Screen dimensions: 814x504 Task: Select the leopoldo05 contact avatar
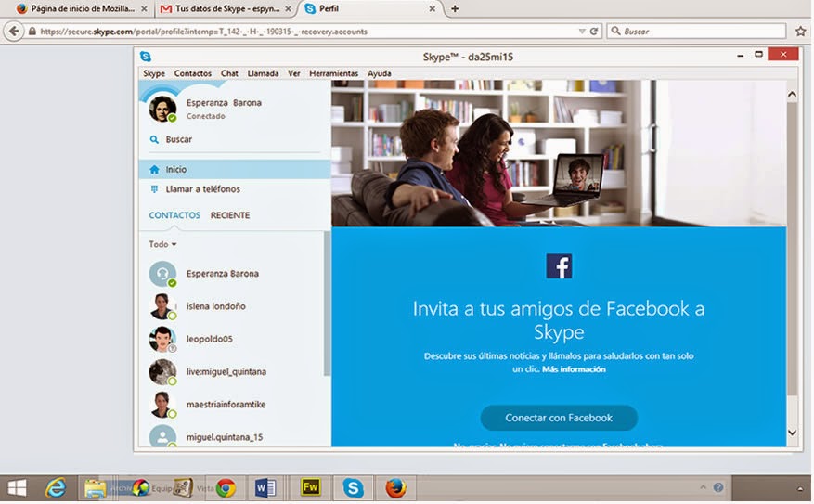click(x=162, y=339)
